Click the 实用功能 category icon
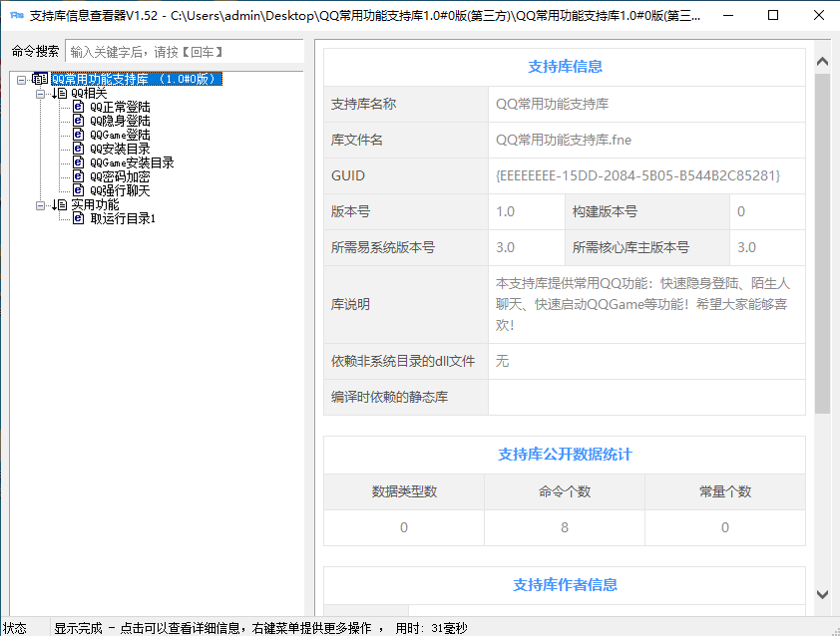Image resolution: width=840 pixels, height=636 pixels. coord(61,204)
